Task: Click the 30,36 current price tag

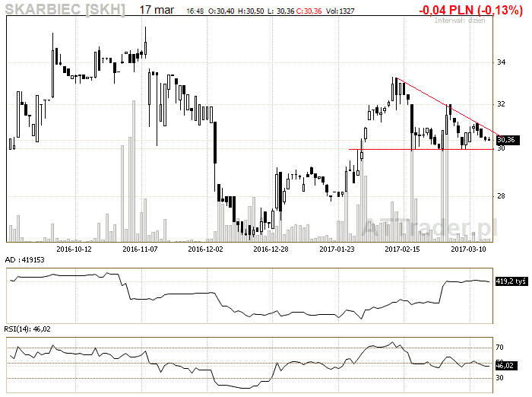Action: click(x=507, y=140)
